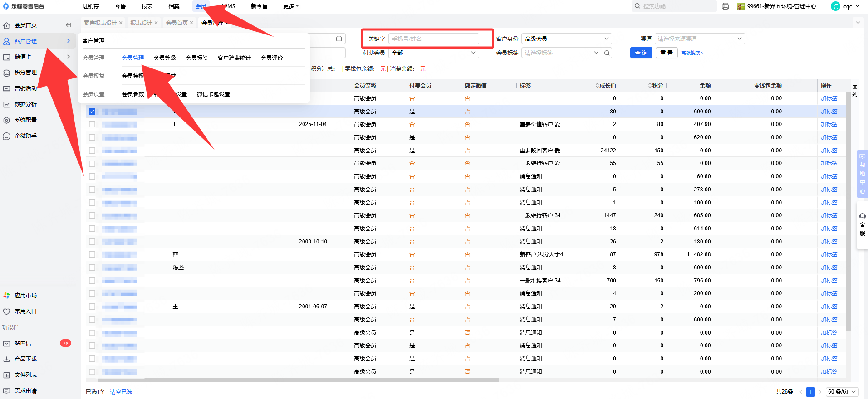868x399 pixels.
Task: Click the 客户管理 person icon
Action: (7, 41)
